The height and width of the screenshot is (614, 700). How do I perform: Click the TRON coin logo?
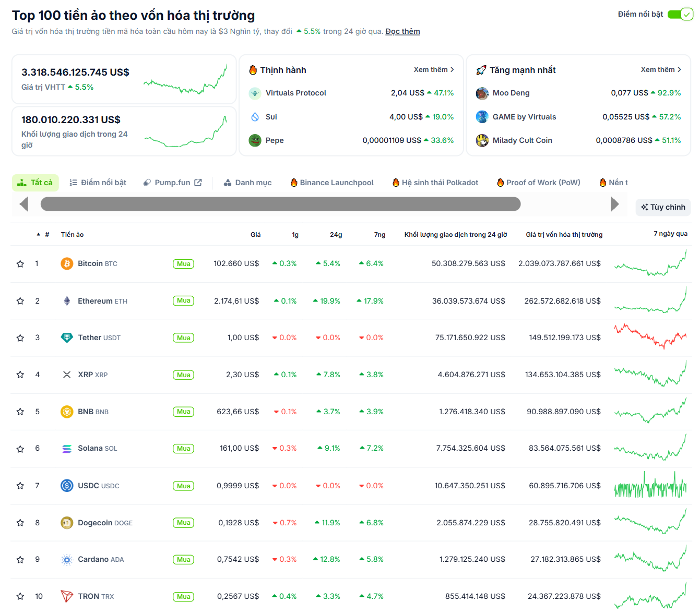point(67,596)
